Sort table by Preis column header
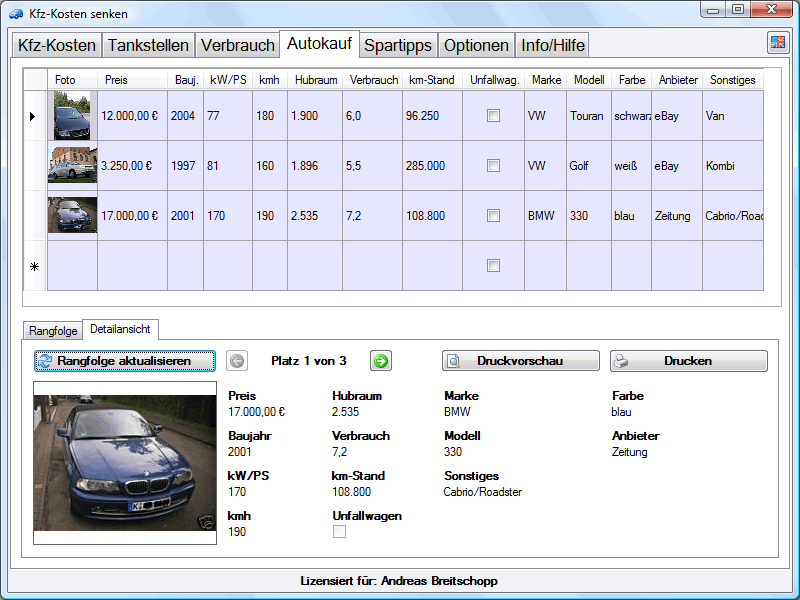This screenshot has width=800, height=600. click(x=132, y=80)
